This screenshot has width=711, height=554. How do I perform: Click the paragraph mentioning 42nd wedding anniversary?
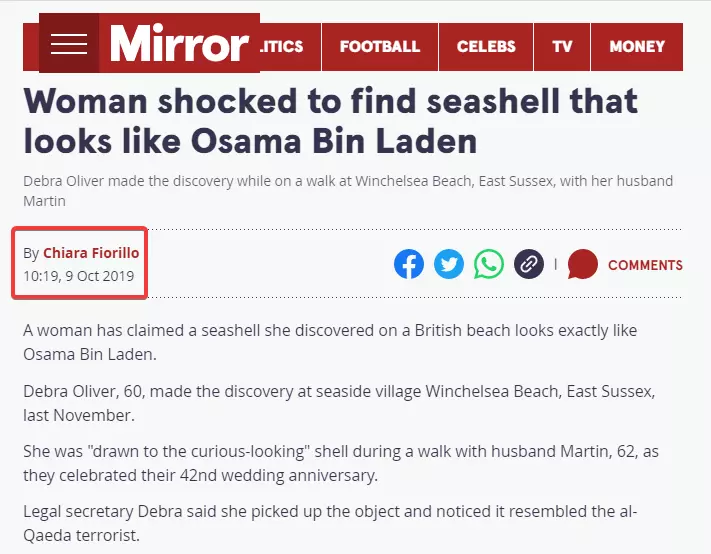pos(341,463)
